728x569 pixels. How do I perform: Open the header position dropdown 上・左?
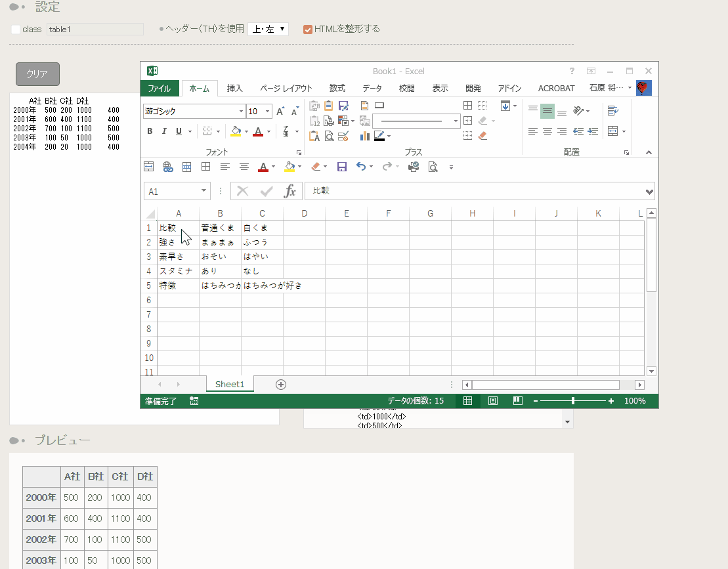(268, 30)
